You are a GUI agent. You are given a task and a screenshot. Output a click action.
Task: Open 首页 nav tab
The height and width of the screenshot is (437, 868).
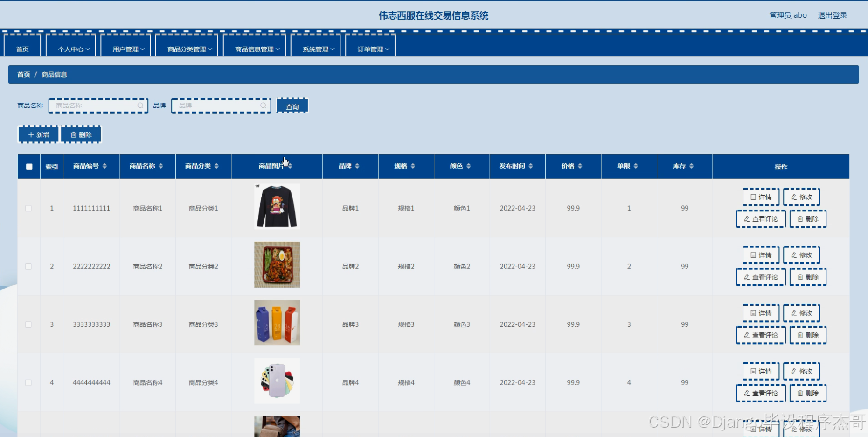point(22,47)
